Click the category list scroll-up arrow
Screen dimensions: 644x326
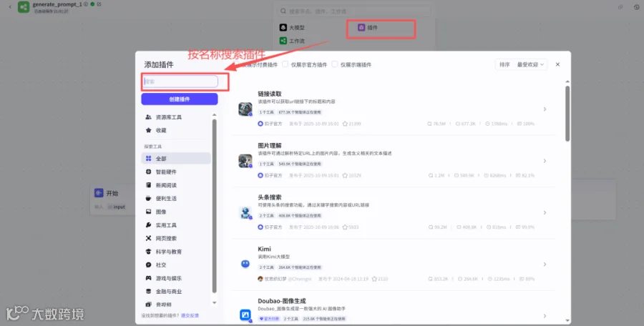point(214,115)
